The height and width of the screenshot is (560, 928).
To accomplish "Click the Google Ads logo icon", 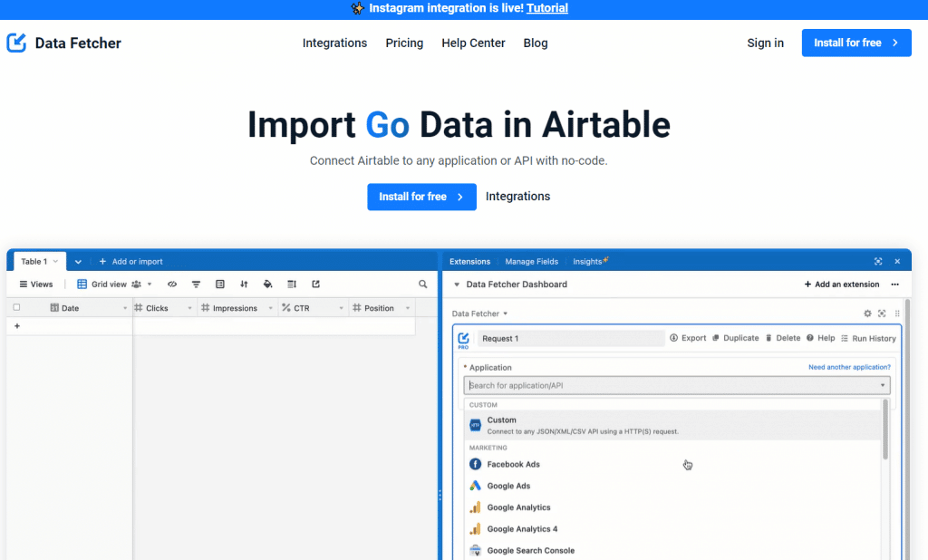I will coord(475,486).
